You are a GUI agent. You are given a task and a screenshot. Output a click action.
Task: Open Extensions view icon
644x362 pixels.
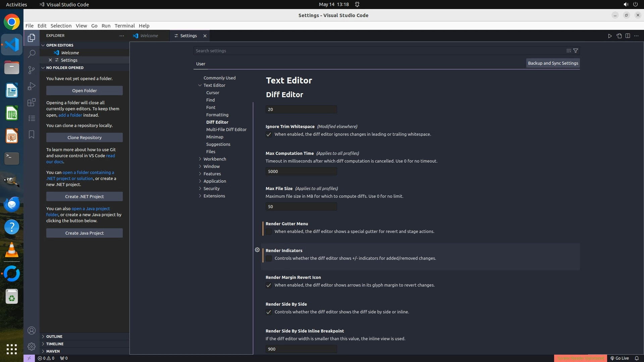pos(32,102)
